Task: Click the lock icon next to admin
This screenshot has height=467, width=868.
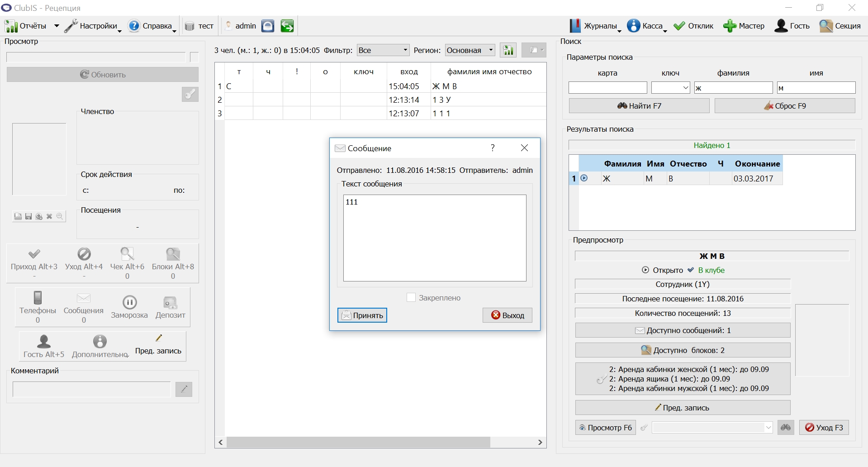Action: point(268,26)
